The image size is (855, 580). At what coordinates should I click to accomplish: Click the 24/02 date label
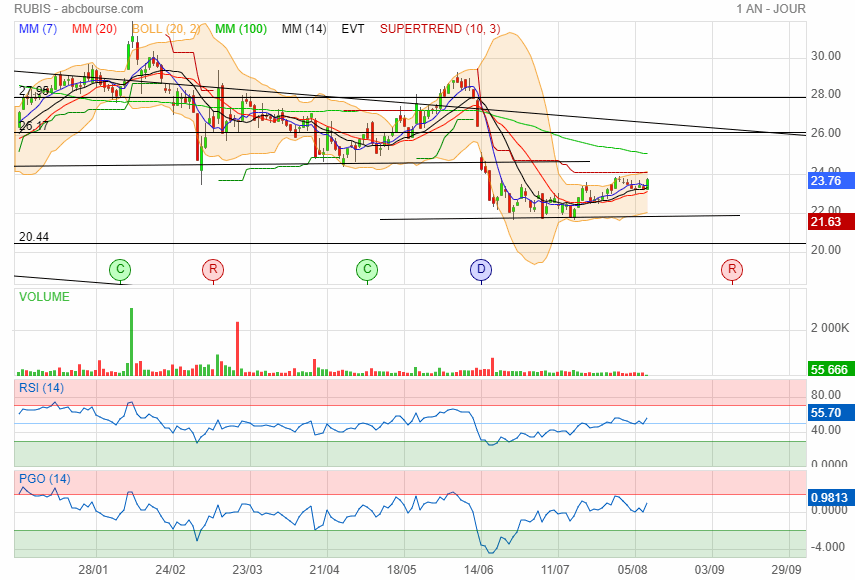coord(170,570)
